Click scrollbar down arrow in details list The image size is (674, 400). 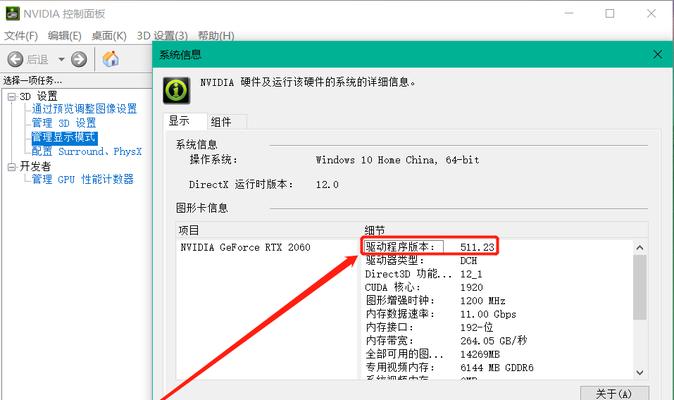(640, 373)
